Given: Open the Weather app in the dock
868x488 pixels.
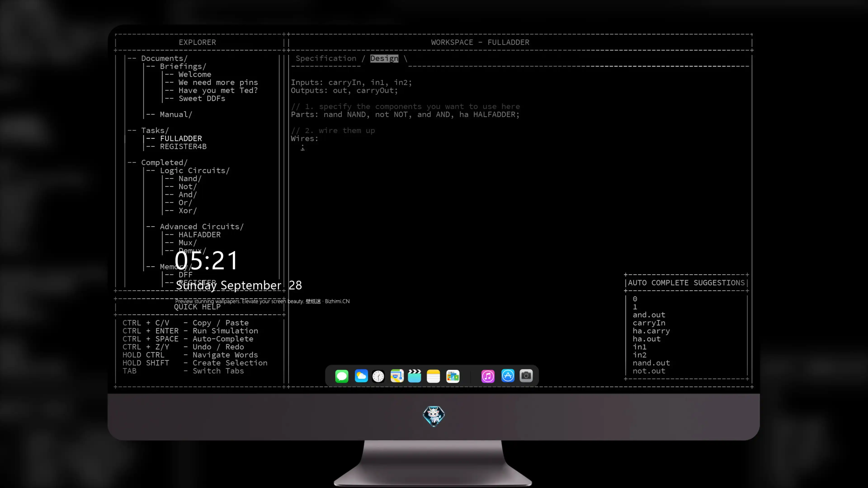Looking at the screenshot, I should pos(361,376).
